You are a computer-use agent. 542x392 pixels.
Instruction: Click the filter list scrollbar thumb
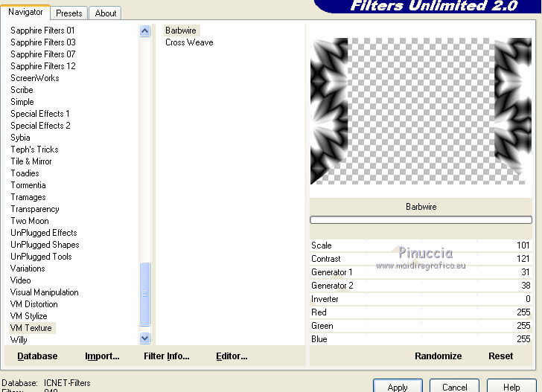[x=145, y=295]
